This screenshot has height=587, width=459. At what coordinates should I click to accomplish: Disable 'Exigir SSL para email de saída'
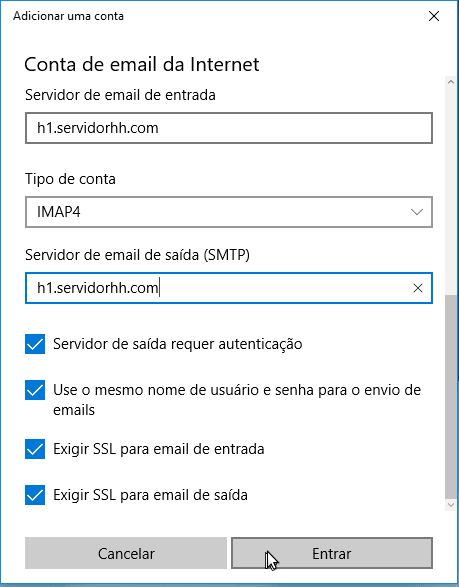click(x=35, y=495)
